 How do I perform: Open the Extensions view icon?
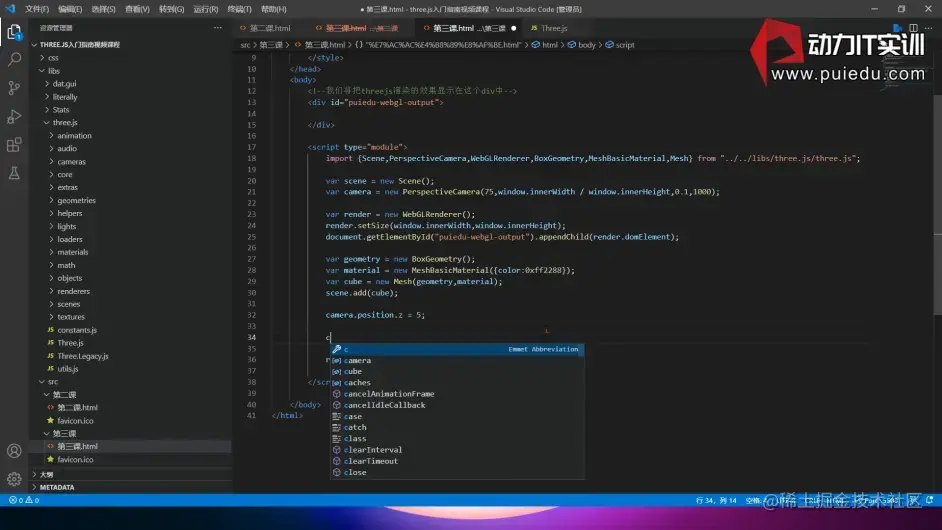point(14,145)
